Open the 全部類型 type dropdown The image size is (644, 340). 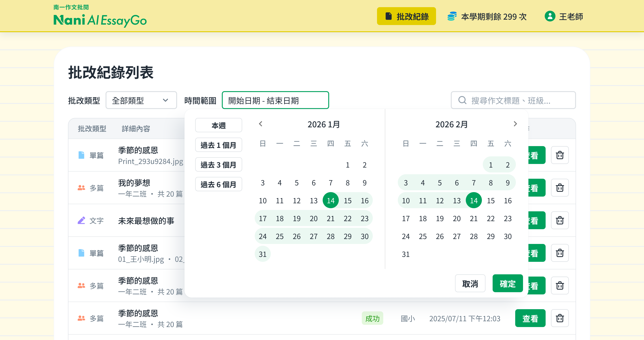pos(141,100)
